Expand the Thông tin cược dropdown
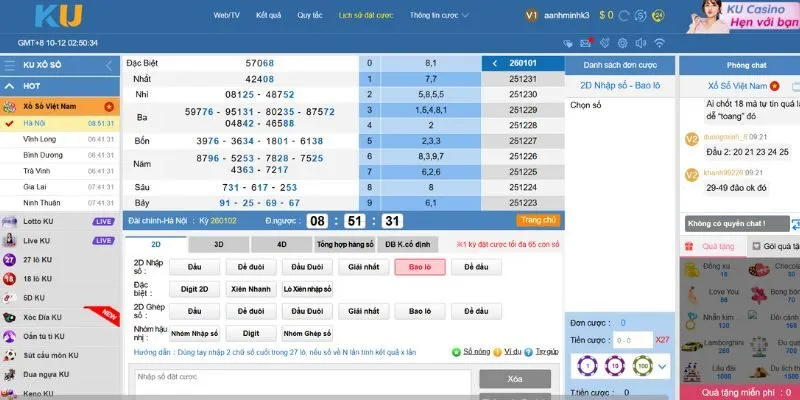Image resolution: width=800 pixels, height=400 pixels. tap(439, 15)
